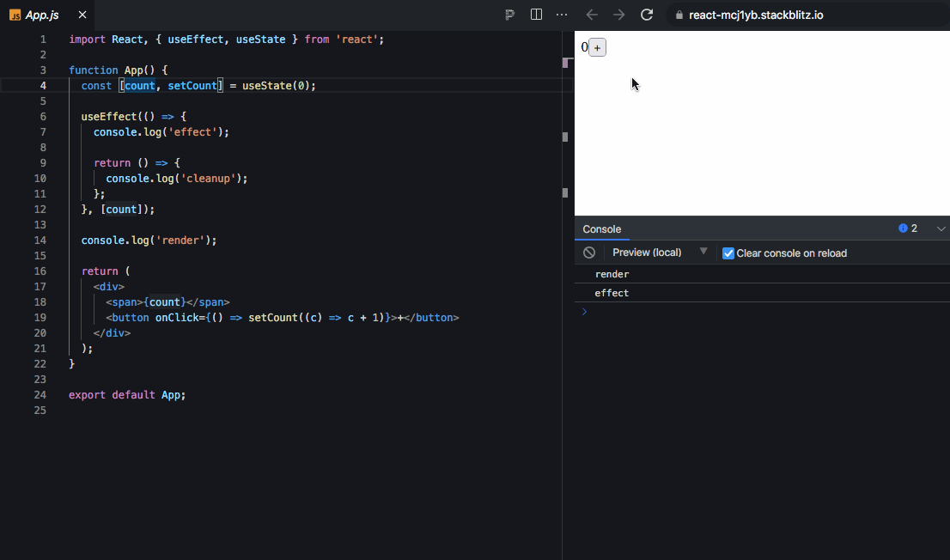950x560 pixels.
Task: Click the 'react' import string on line 1
Action: tap(356, 39)
